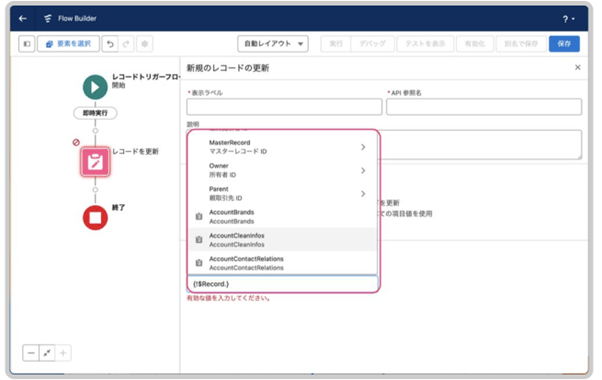This screenshot has width=602, height=380.
Task: Select Owner 所有者 ID option
Action: [283, 170]
